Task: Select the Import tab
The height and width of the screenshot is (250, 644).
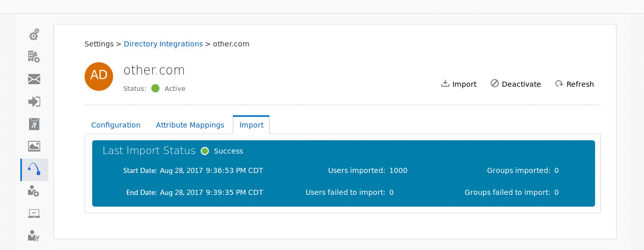Action: (251, 125)
